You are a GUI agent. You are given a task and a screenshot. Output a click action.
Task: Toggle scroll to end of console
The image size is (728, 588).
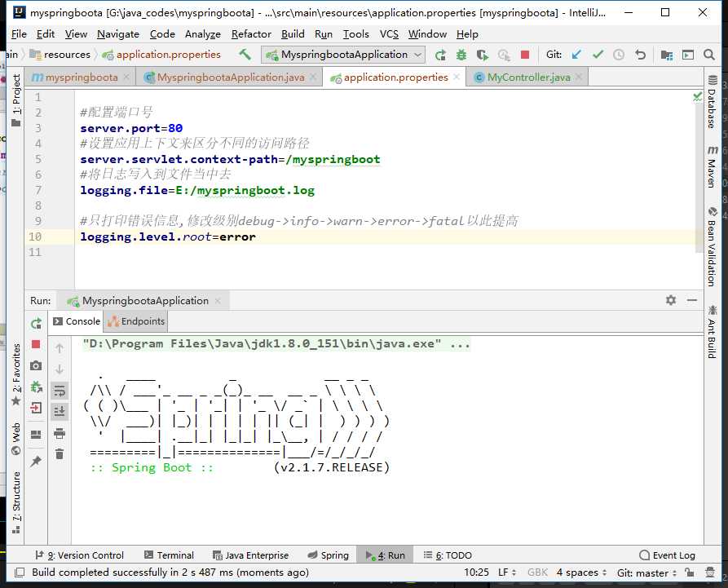click(60, 412)
